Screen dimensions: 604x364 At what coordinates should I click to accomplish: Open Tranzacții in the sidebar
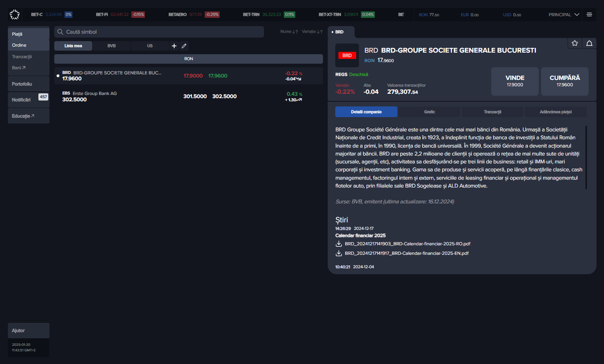click(28, 57)
